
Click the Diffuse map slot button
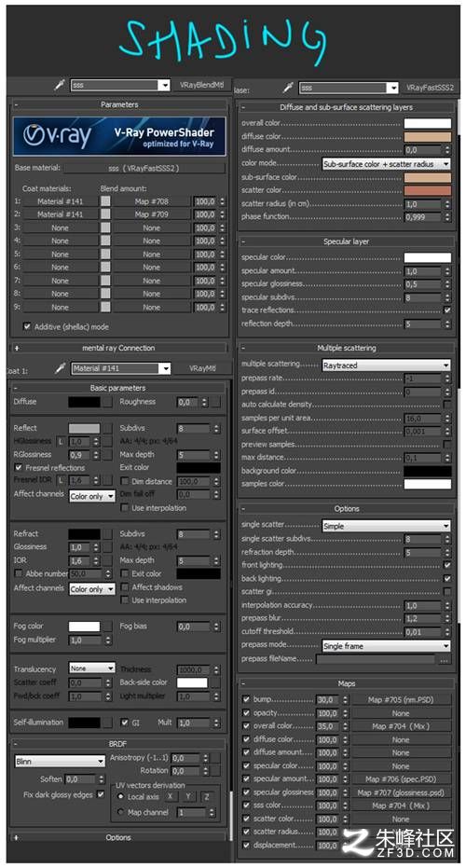(x=107, y=402)
